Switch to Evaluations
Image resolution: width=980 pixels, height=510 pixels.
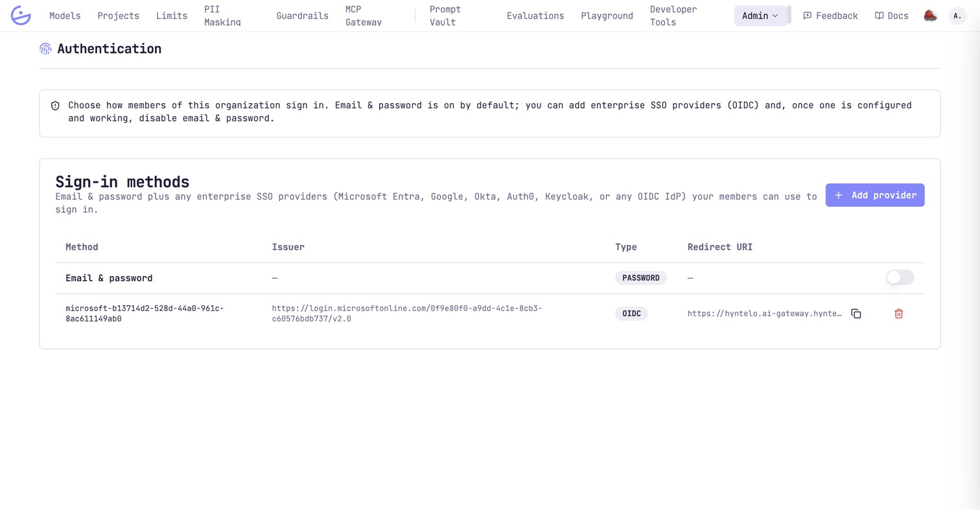click(x=535, y=16)
